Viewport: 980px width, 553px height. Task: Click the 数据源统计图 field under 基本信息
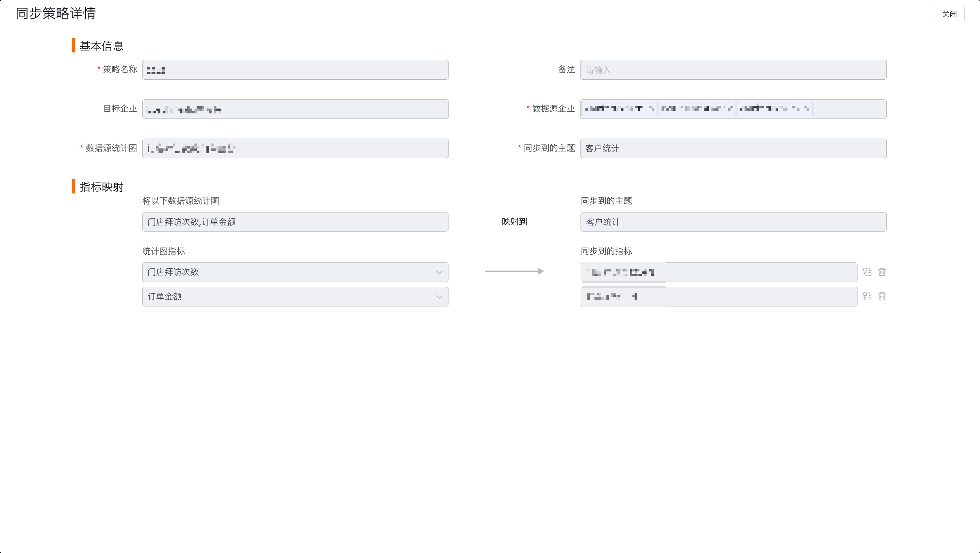295,148
